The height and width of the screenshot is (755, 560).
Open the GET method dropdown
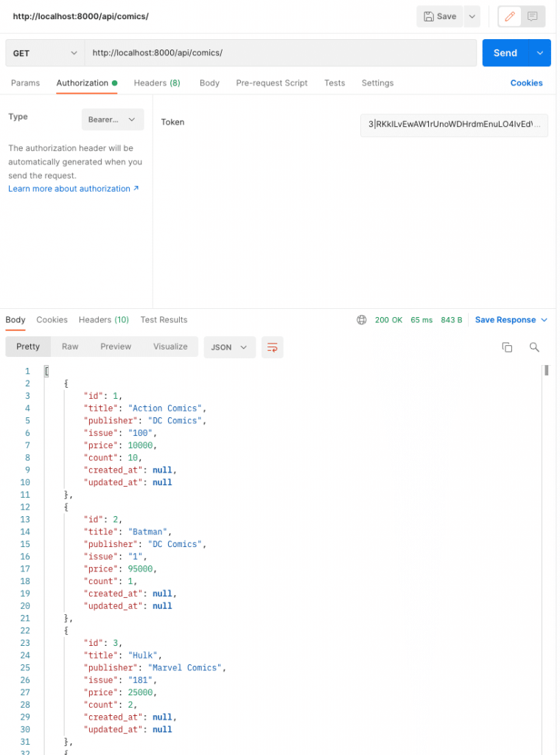[44, 53]
